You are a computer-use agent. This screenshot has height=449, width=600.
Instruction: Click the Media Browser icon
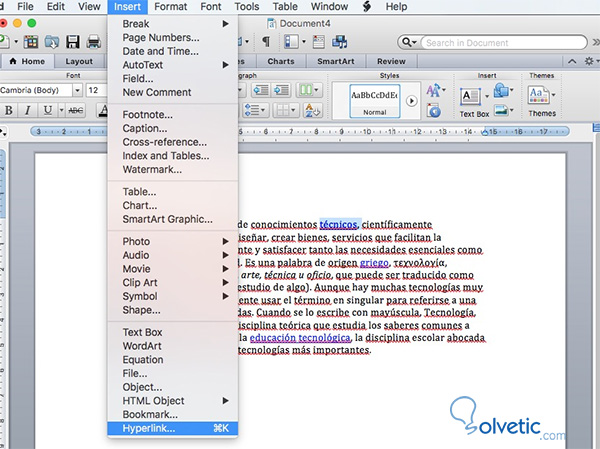[339, 41]
